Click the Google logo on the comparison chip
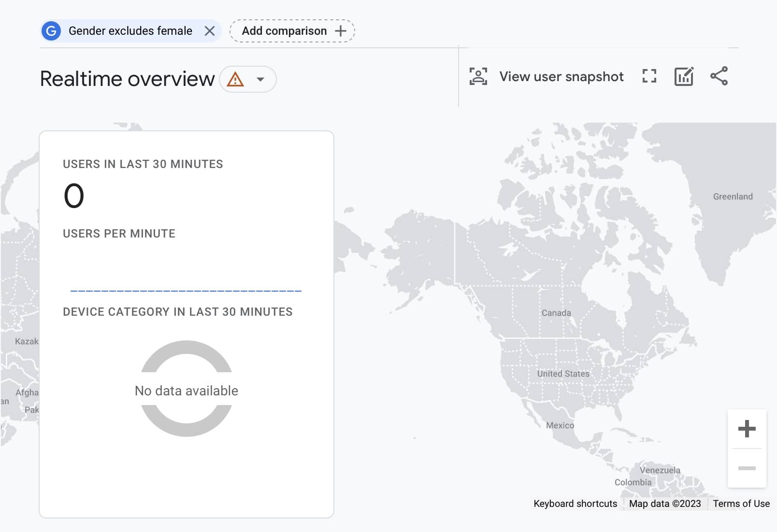 (x=51, y=30)
